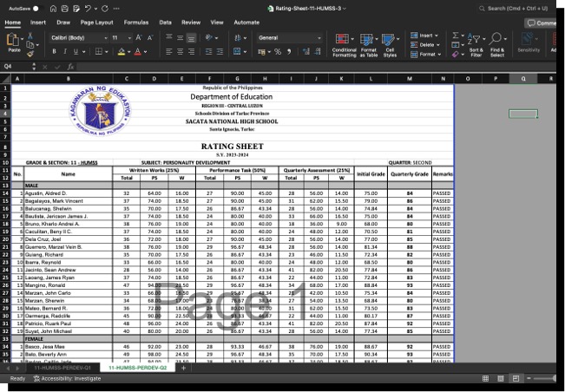
Task: Open Find & Select menu
Action: pos(497,45)
